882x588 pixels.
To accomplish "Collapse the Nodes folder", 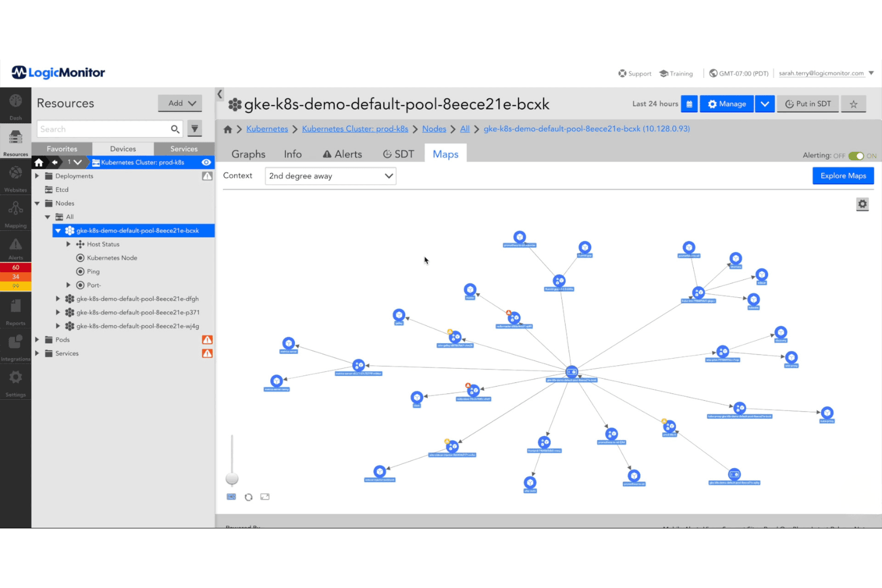I will click(x=37, y=203).
